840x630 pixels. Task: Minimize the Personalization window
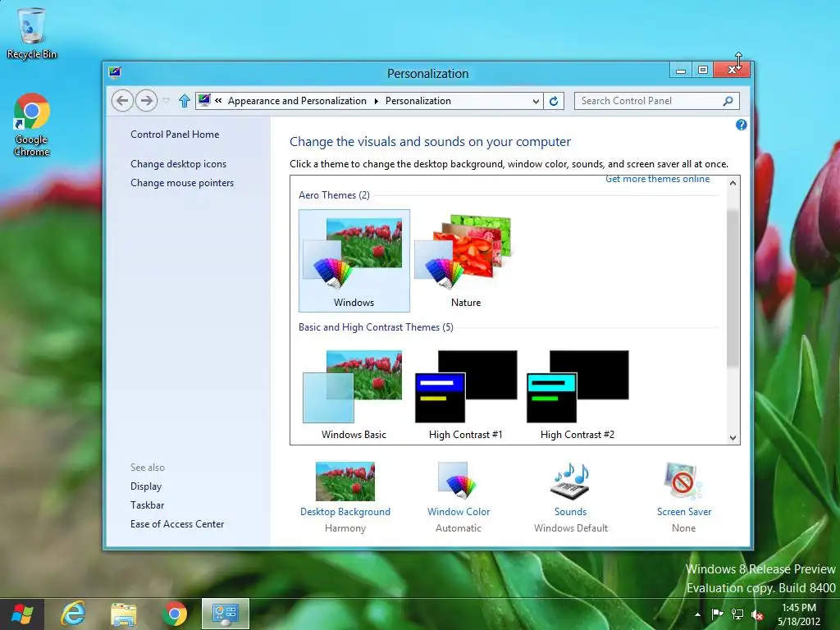[681, 71]
